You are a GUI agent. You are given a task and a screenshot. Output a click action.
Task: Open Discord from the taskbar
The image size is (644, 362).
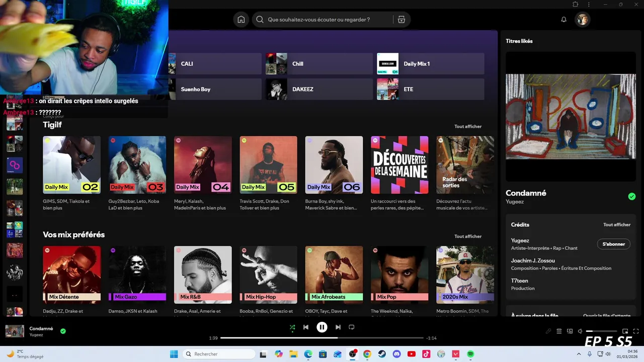point(396,354)
